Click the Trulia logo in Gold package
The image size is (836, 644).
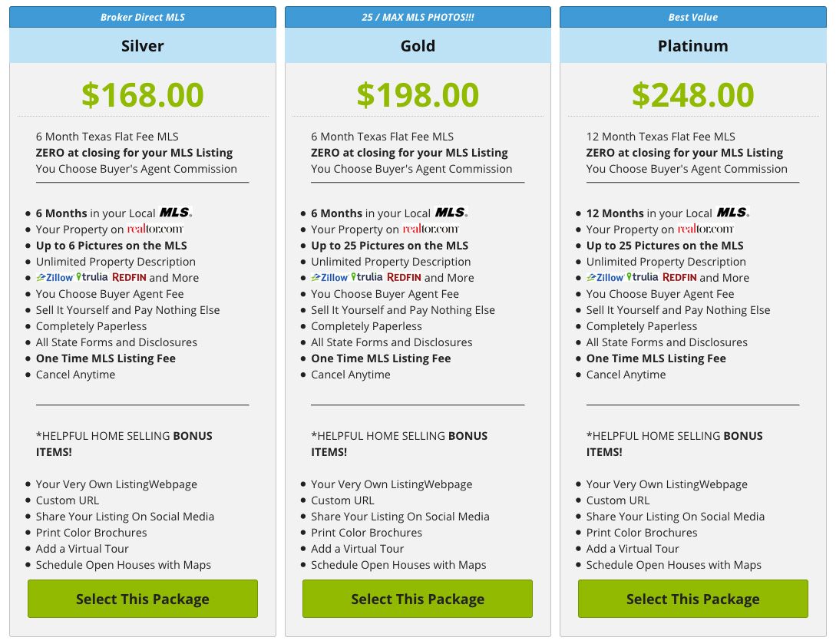[x=367, y=277]
